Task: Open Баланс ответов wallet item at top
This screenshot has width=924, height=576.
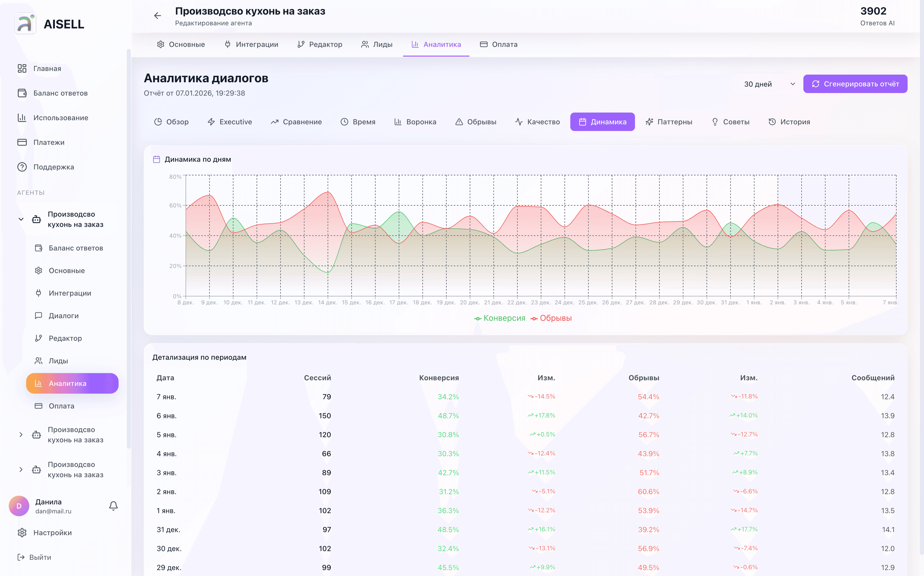Action: point(22,93)
